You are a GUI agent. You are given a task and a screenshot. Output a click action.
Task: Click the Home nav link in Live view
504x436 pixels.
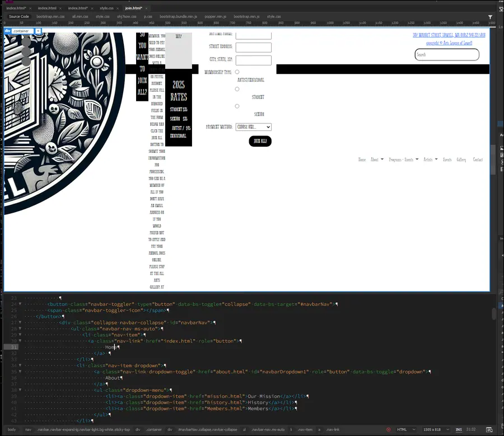click(362, 160)
